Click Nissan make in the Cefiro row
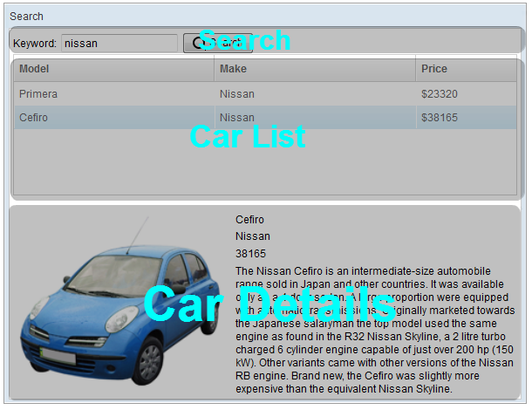Screen dimensions: 532x410 point(237,118)
